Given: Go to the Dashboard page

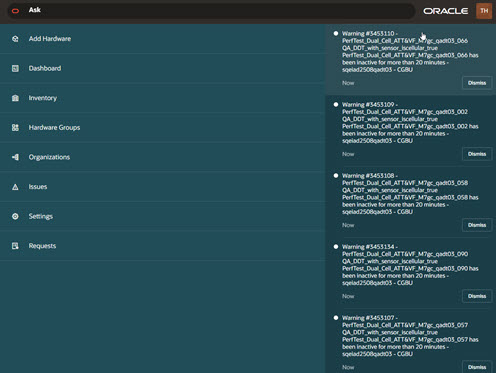Looking at the screenshot, I should click(x=162, y=68).
